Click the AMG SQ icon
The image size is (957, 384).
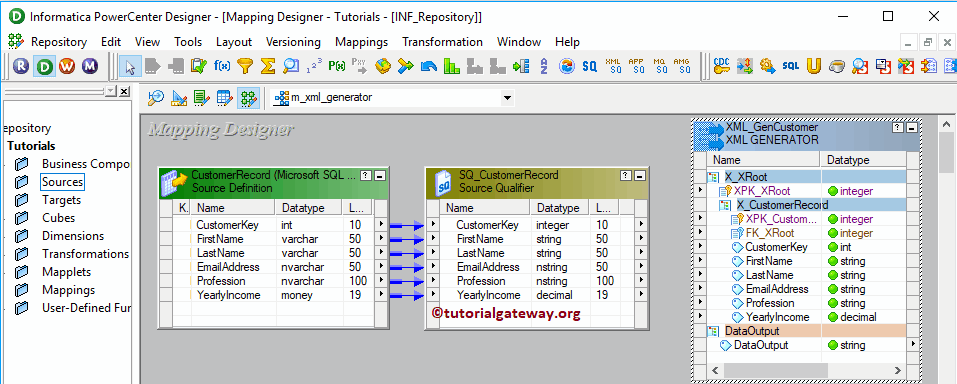[x=682, y=66]
